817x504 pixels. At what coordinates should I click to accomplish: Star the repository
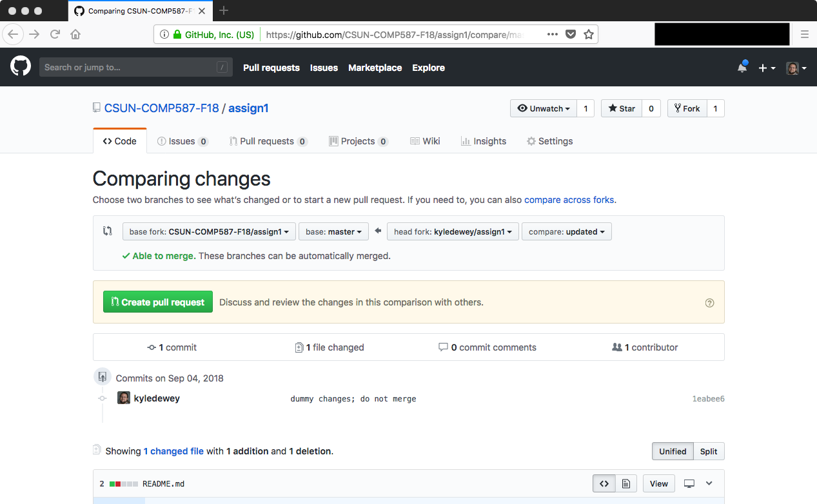622,108
